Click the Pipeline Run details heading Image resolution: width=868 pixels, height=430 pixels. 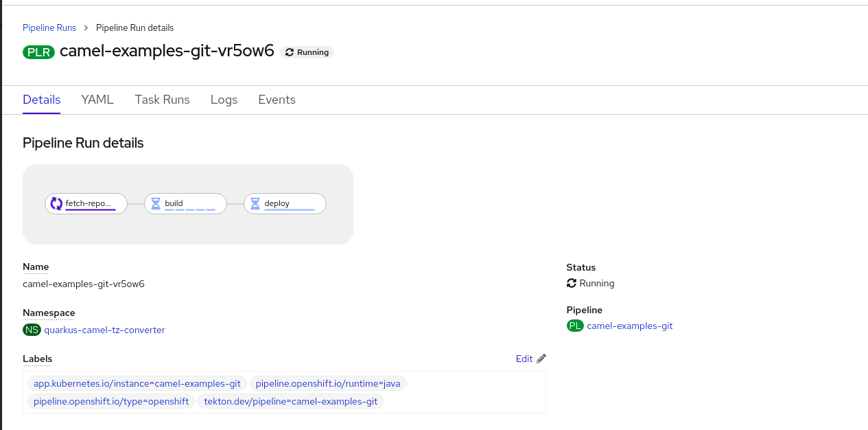pos(83,143)
